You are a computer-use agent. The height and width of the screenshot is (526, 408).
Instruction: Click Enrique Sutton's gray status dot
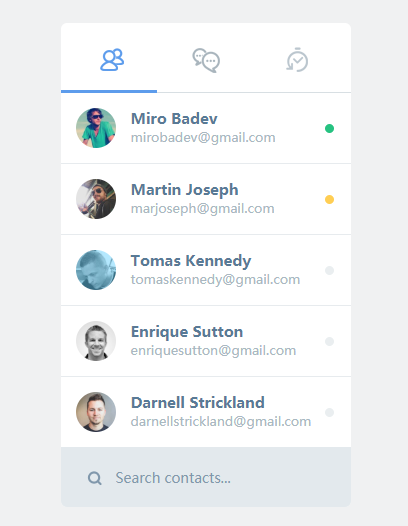329,341
